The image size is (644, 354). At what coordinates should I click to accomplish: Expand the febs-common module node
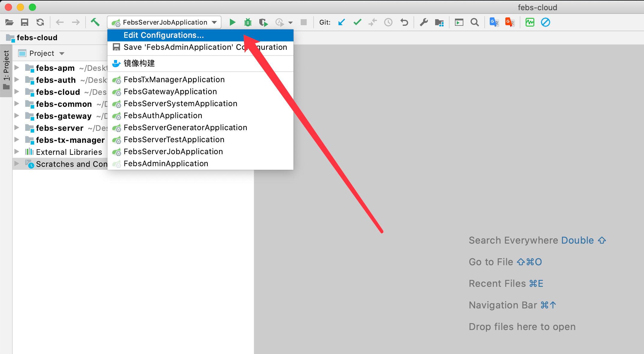click(x=17, y=104)
